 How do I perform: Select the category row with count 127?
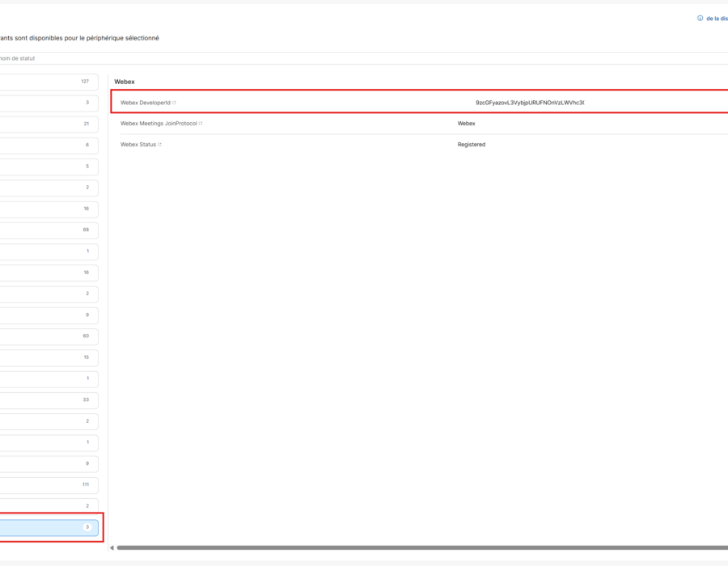(49, 82)
